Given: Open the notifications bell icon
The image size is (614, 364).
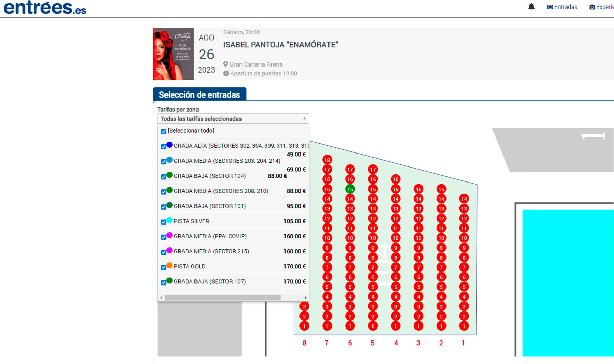Looking at the screenshot, I should (x=531, y=7).
